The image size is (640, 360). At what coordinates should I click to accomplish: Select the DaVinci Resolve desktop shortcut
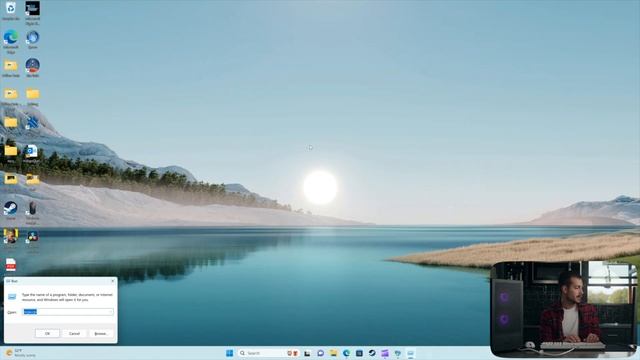tap(32, 238)
